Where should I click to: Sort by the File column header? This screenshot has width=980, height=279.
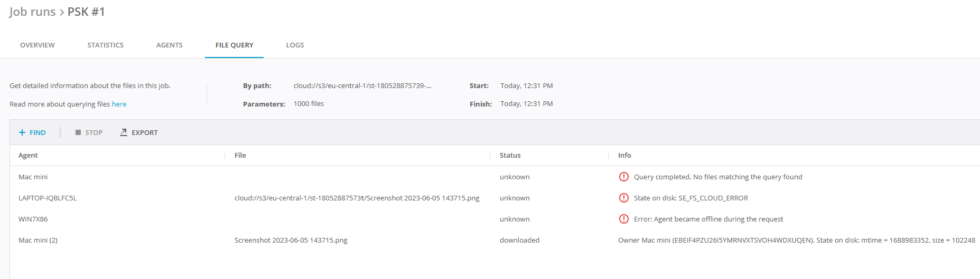(240, 155)
